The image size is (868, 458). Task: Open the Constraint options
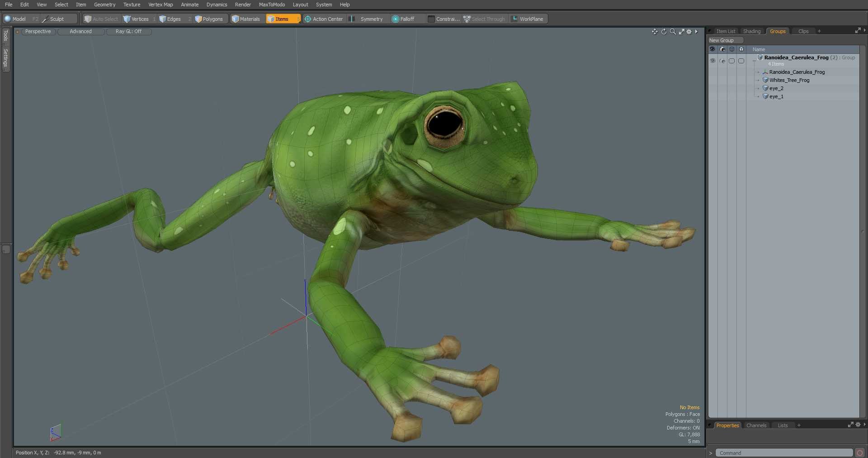point(443,19)
